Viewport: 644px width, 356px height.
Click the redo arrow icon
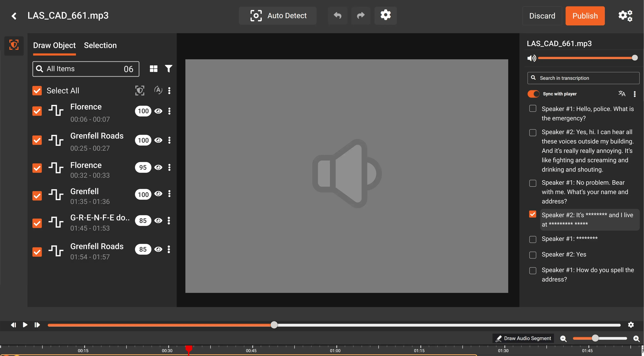pos(360,15)
